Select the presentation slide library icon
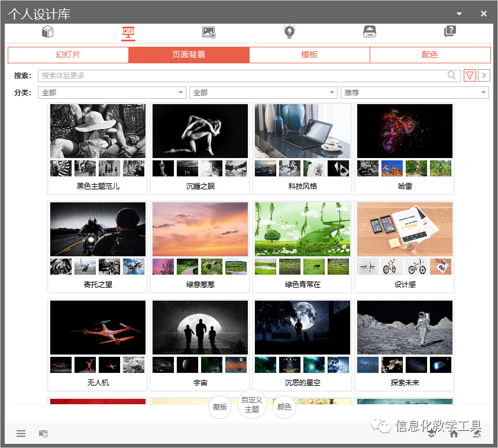The width and height of the screenshot is (498, 448). tap(128, 33)
